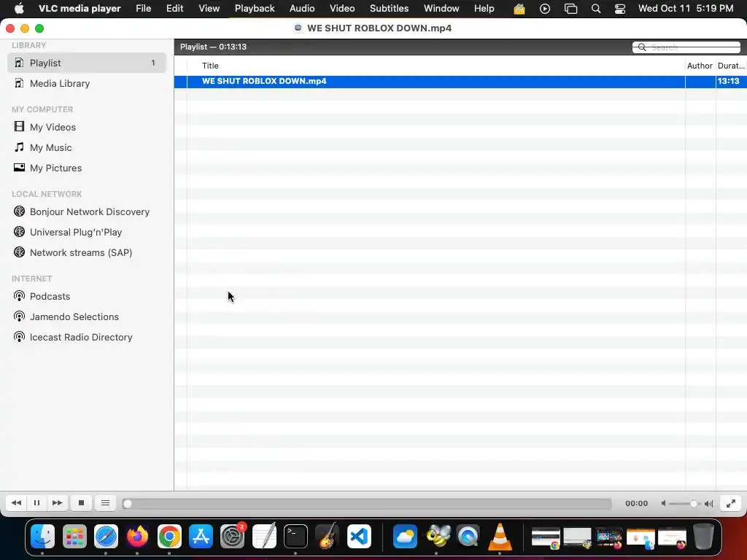Open the View menu
747x560 pixels.
tap(209, 9)
